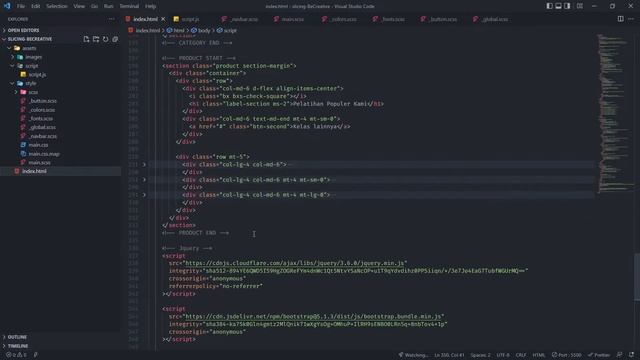Click the Ln 350, Col 41 cursor position
Viewport: 640px width, 360px height.
tap(449, 355)
